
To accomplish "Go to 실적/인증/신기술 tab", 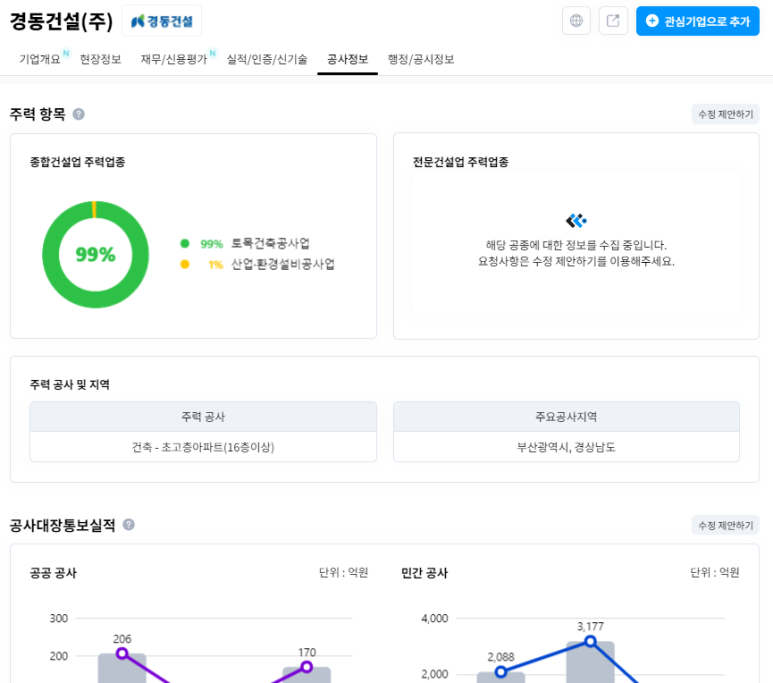I will [267, 59].
